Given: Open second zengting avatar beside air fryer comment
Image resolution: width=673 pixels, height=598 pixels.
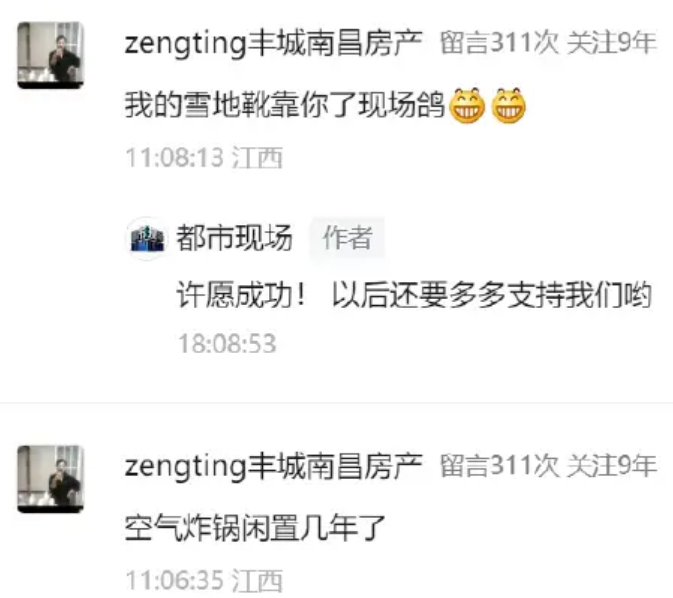Looking at the screenshot, I should 50,479.
